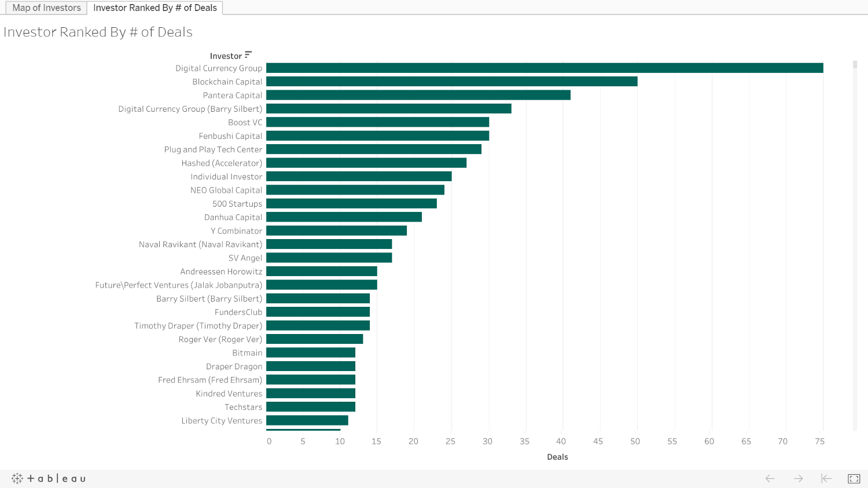Image resolution: width=868 pixels, height=488 pixels.
Task: Click Roger Ver (Roger Ver) label
Action: pyautogui.click(x=220, y=339)
